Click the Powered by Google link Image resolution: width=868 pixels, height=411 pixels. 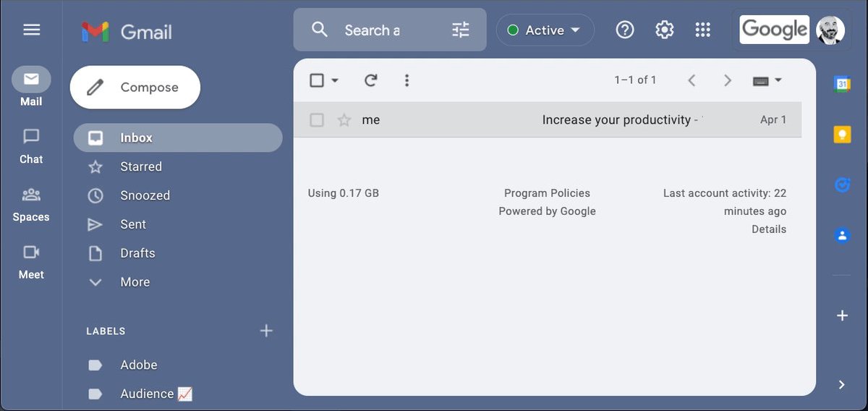tap(547, 211)
